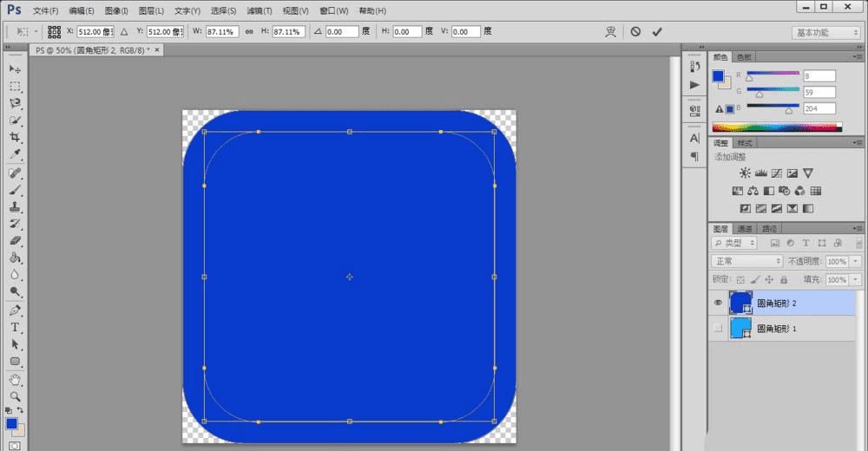Show the 圆角矩形 1 layer
The height and width of the screenshot is (451, 868).
point(718,328)
